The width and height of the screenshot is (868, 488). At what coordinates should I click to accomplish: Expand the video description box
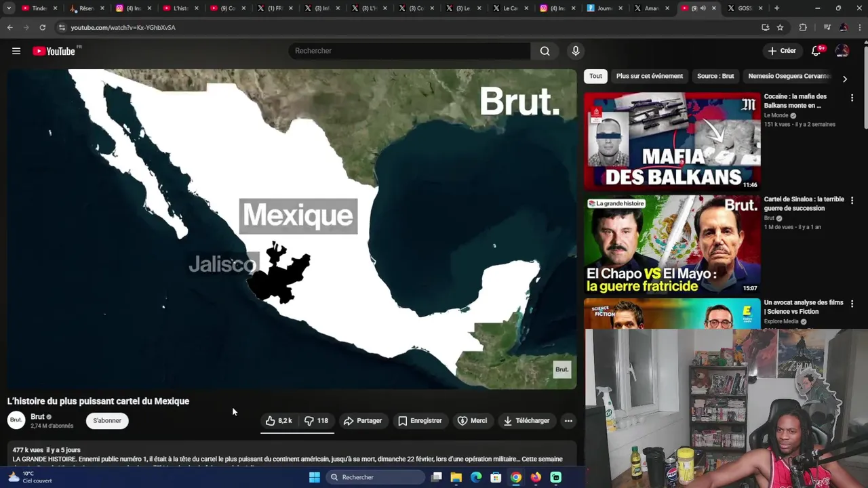pos(292,454)
